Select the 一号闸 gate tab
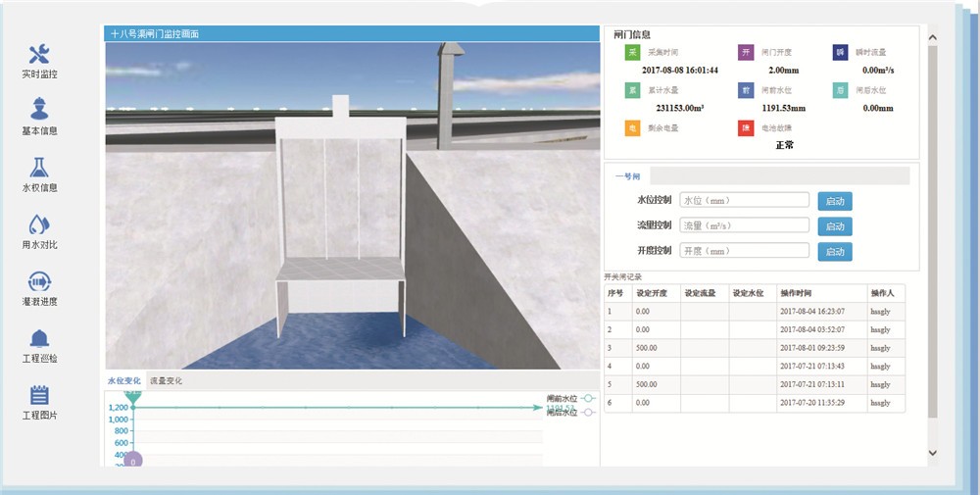980x495 pixels. coord(627,176)
